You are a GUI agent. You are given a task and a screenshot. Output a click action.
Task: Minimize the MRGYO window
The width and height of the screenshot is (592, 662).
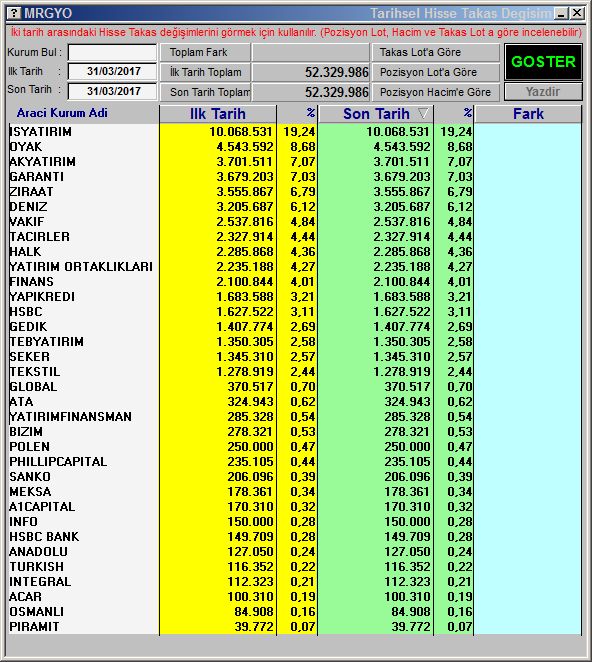click(561, 14)
